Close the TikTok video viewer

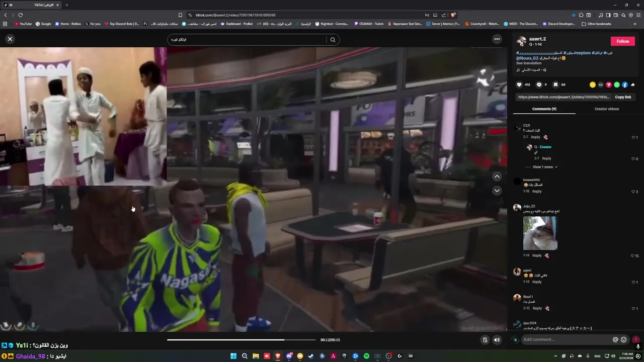tap(10, 39)
